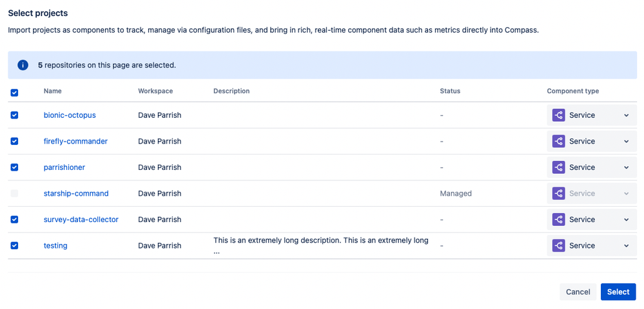Open the parrishioner project link
The height and width of the screenshot is (309, 644).
64,167
